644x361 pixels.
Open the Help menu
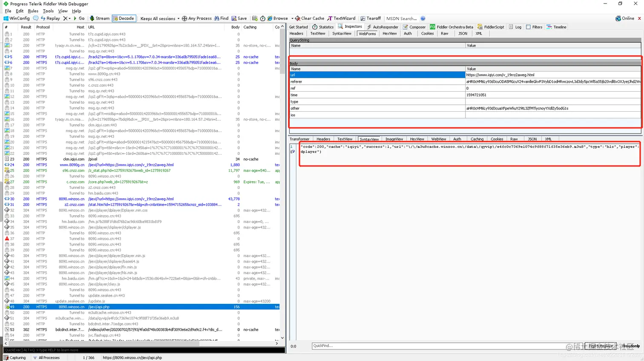[x=76, y=11]
